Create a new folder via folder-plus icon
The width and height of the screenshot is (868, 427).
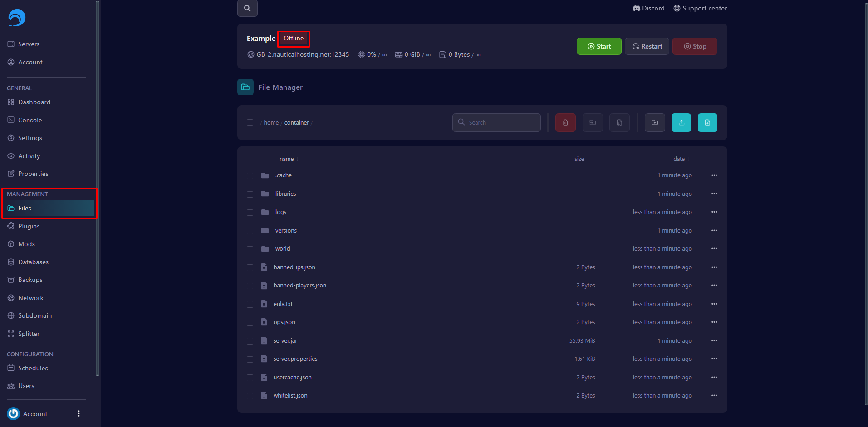click(x=654, y=122)
